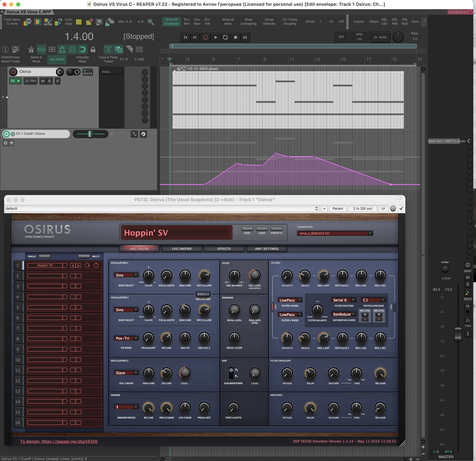Click the UI button in FX window
476x461 pixels.
(383, 209)
